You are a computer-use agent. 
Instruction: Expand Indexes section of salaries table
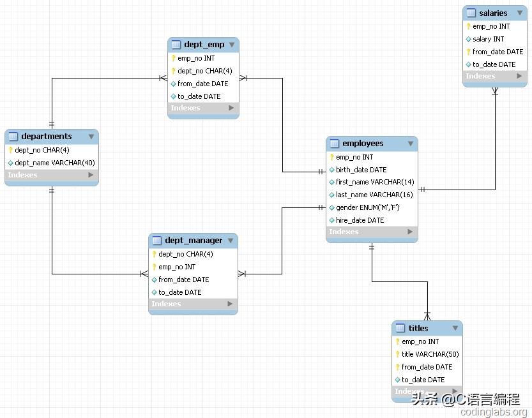click(519, 76)
